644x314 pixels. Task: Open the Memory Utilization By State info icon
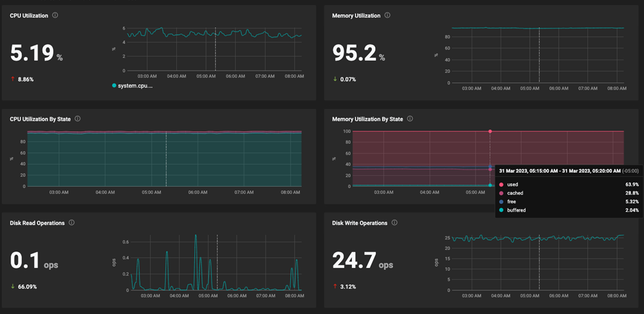pyautogui.click(x=410, y=119)
